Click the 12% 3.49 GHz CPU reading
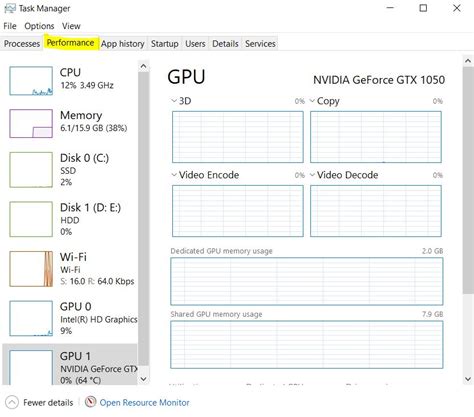474x417 pixels. 87,85
